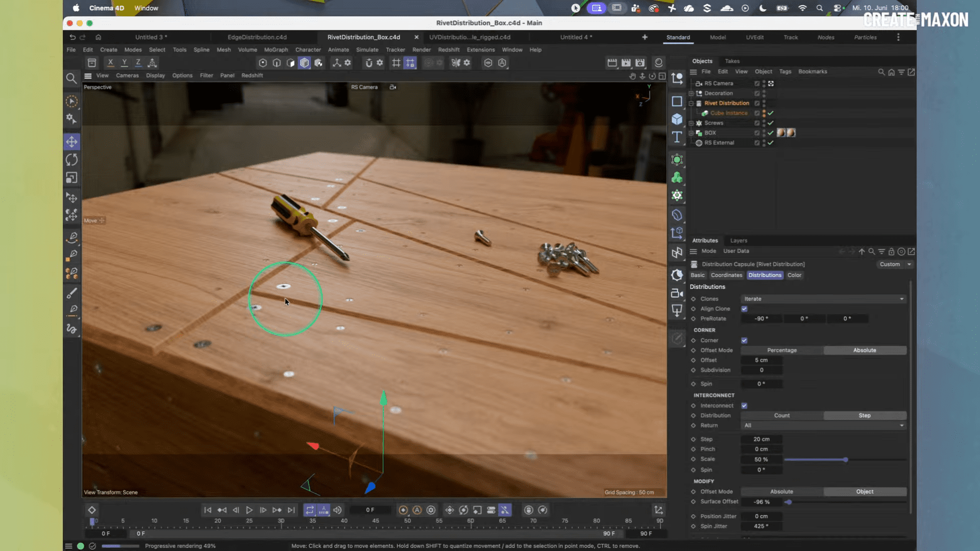Screen dimensions: 980x551
Task: Open the Return All dropdown
Action: (x=824, y=425)
